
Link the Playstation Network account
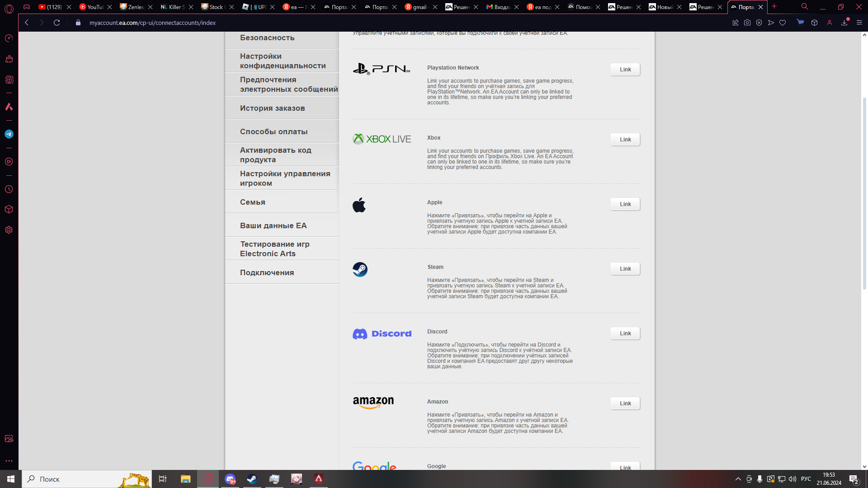click(625, 70)
